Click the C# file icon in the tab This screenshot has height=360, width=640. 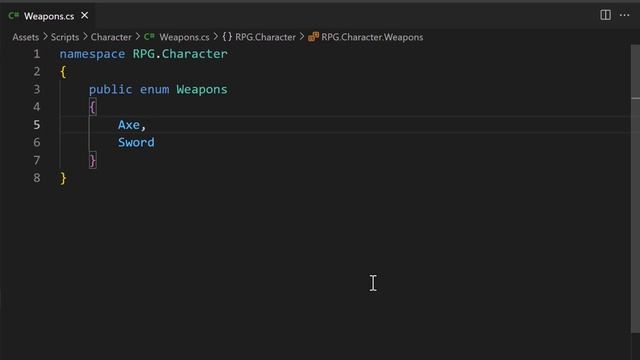(x=13, y=16)
